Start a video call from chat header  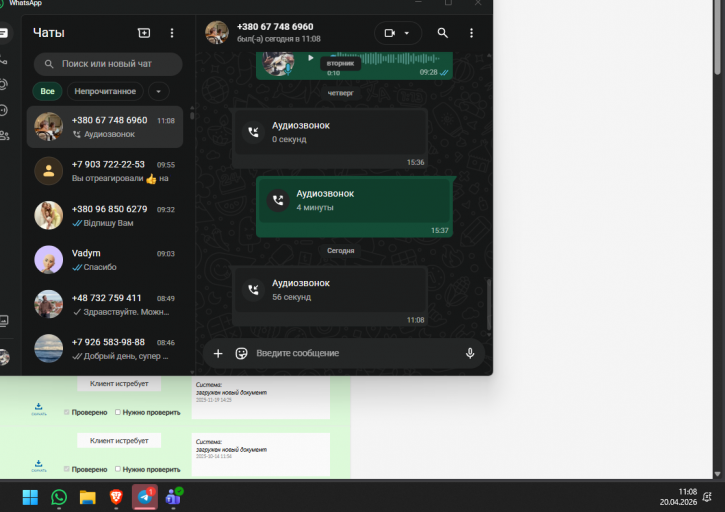(x=390, y=33)
